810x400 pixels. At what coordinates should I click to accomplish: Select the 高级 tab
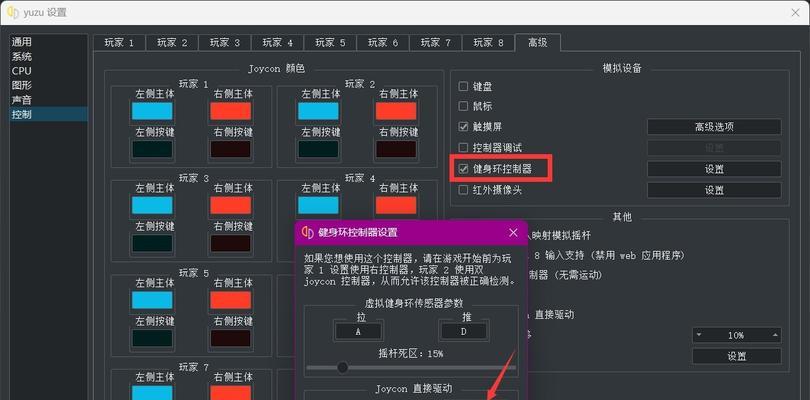click(x=538, y=42)
